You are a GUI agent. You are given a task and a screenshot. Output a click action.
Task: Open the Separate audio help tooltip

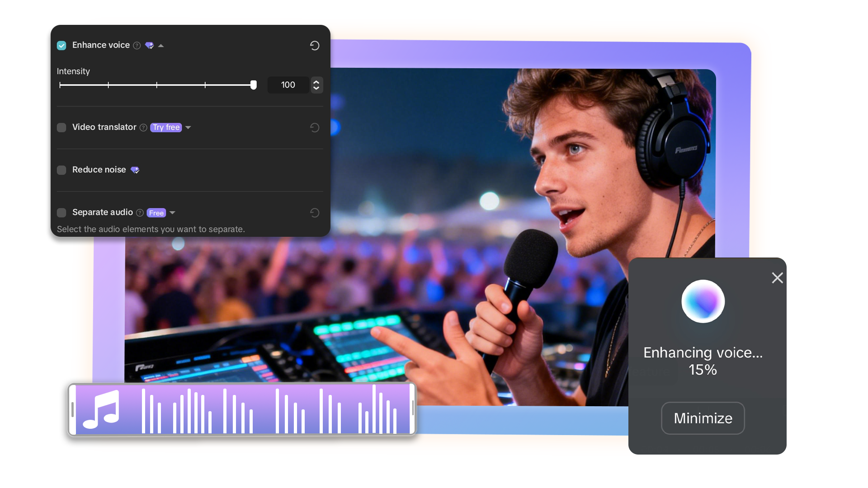[x=140, y=212]
